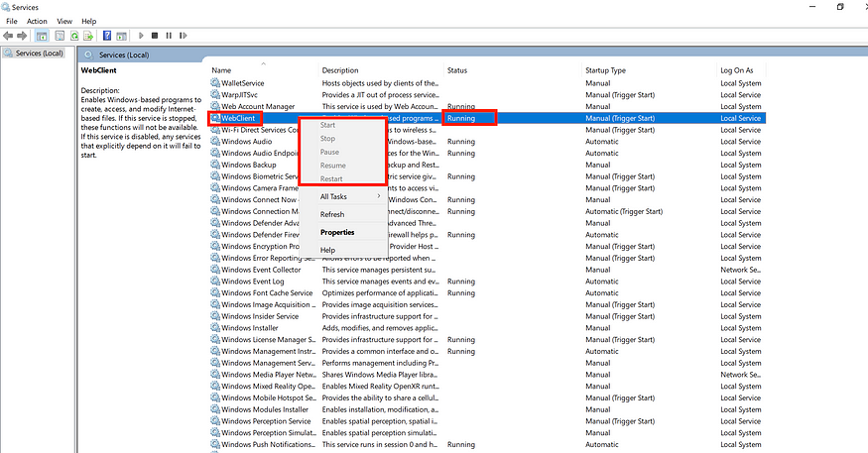This screenshot has width=868, height=453.
Task: Select the WebClient service row name
Action: tap(238, 118)
